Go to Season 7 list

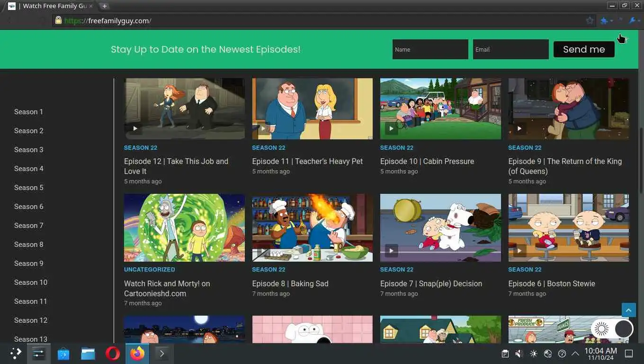(x=28, y=226)
